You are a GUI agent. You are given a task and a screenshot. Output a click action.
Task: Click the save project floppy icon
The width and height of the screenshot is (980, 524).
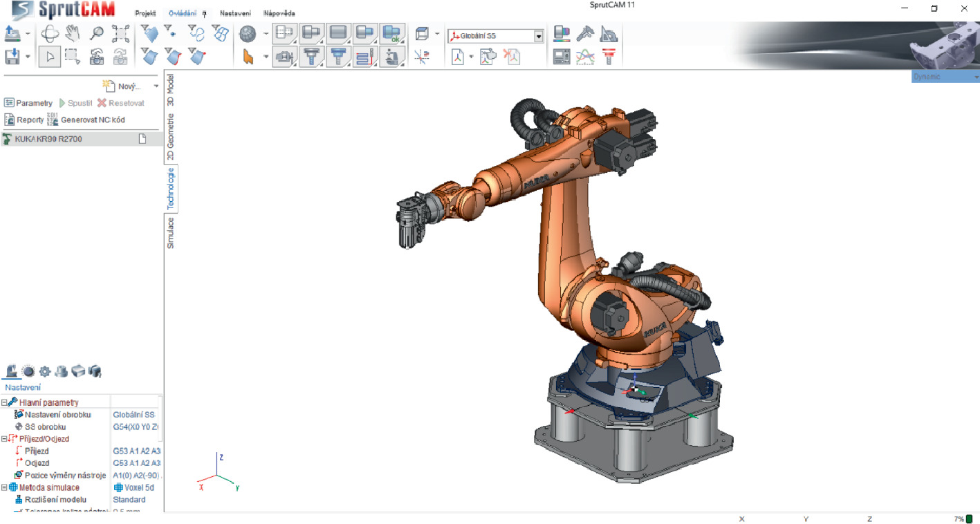pos(12,56)
